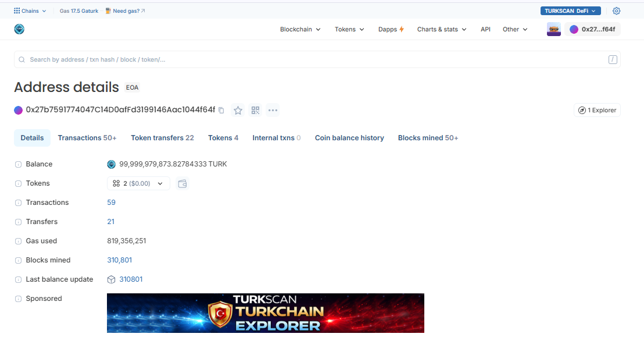The height and width of the screenshot is (362, 644).
Task: Open the API menu item
Action: click(x=485, y=29)
